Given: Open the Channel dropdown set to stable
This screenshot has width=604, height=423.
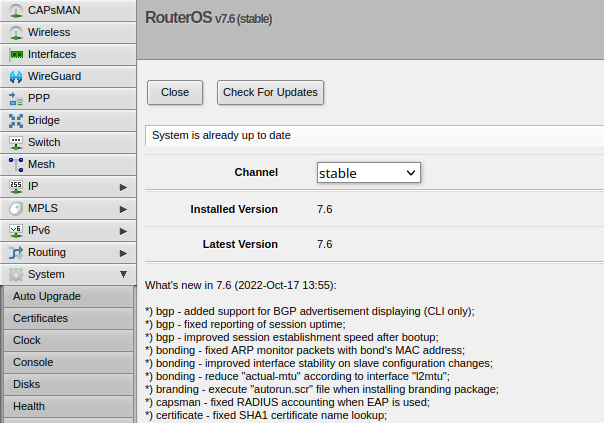Looking at the screenshot, I should click(x=369, y=173).
